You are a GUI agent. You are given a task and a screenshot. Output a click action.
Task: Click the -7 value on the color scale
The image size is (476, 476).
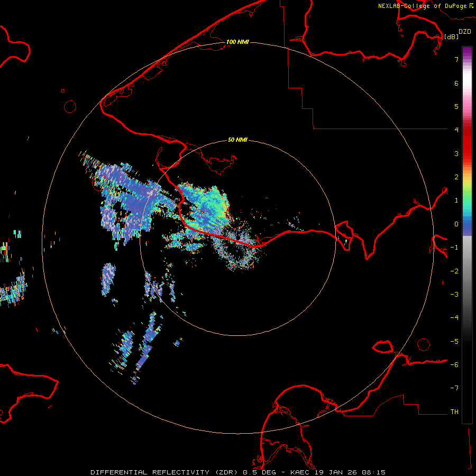(454, 388)
